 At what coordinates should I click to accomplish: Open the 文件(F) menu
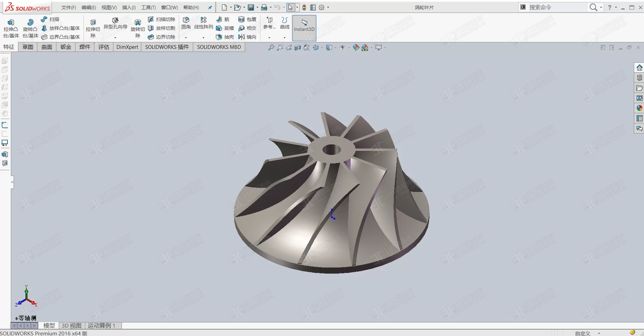[69, 7]
